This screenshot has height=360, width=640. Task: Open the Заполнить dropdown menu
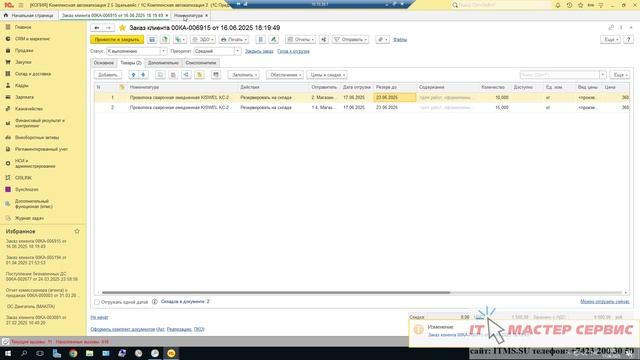pyautogui.click(x=243, y=75)
